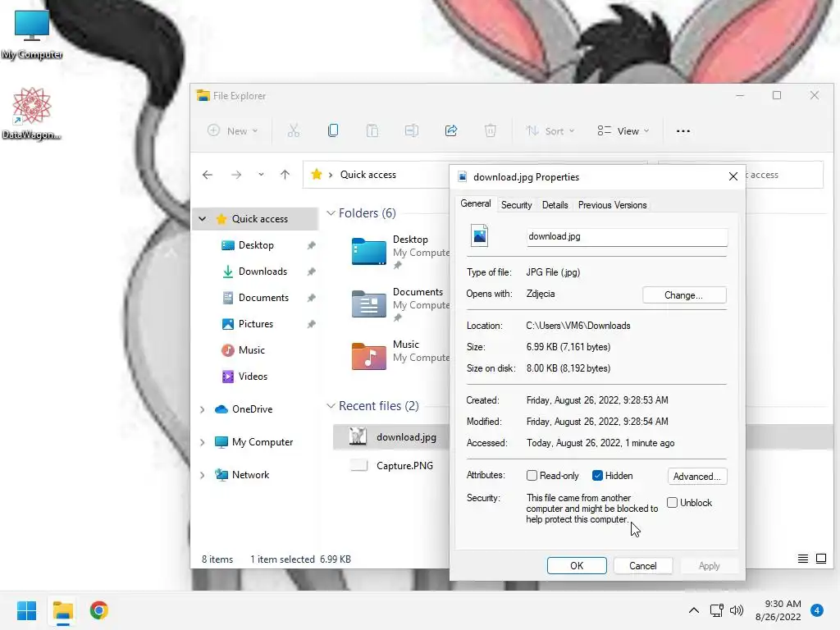This screenshot has height=630, width=840.
Task: Collapse the Recent files (2) section
Action: [x=331, y=406]
